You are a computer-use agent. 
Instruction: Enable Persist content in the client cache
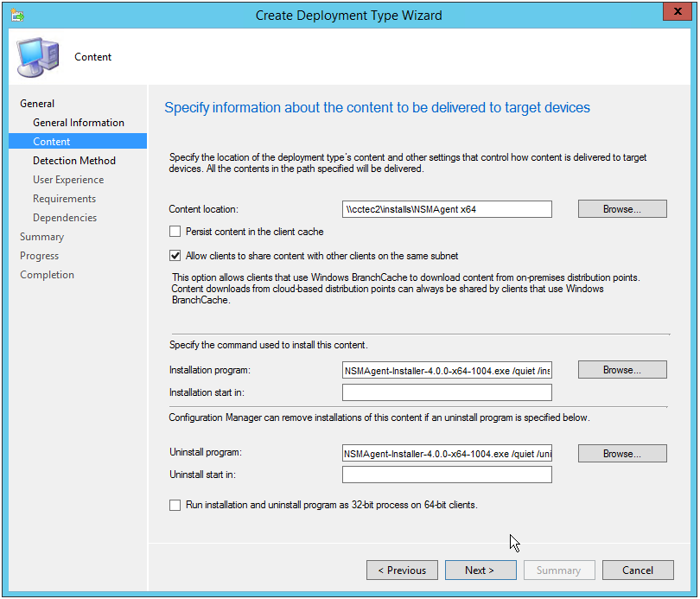pos(175,231)
